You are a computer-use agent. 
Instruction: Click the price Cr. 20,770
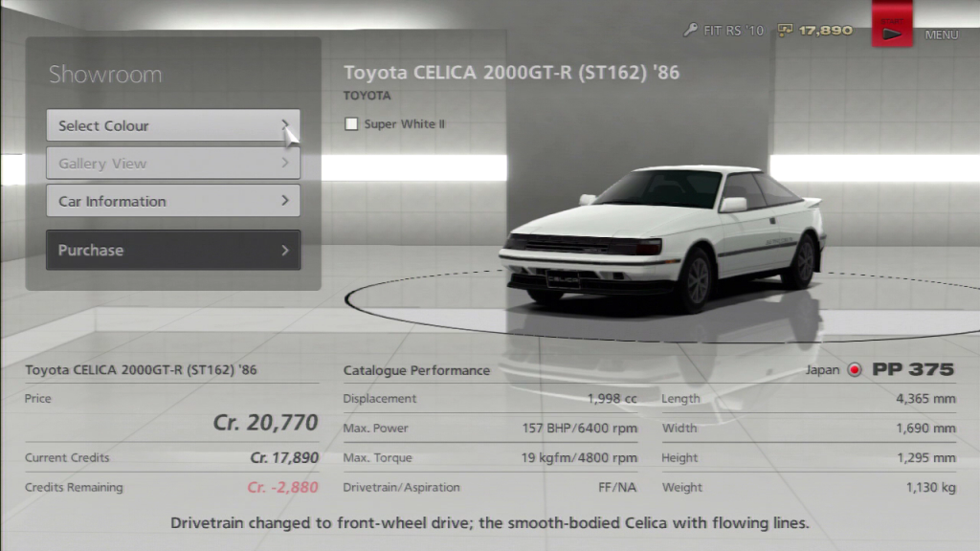pos(266,422)
